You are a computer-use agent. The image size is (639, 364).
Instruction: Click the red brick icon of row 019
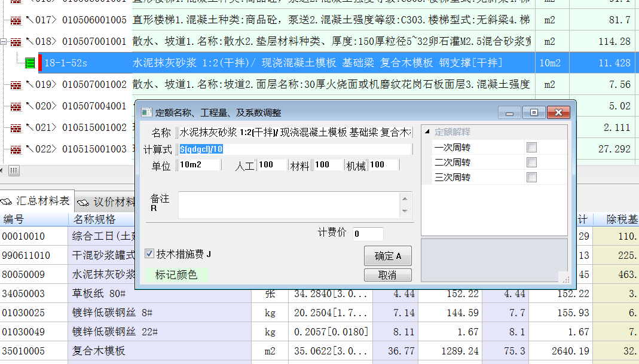16,85
